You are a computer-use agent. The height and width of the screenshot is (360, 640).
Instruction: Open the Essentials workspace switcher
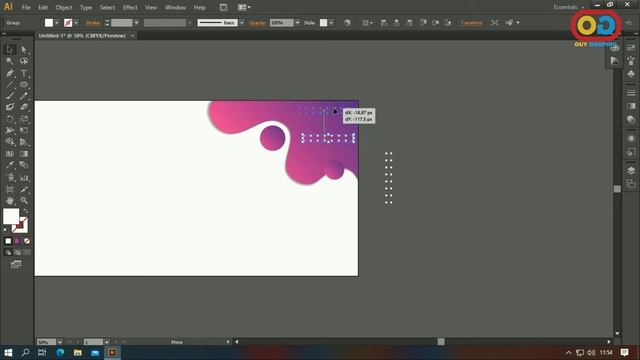pyautogui.click(x=569, y=7)
